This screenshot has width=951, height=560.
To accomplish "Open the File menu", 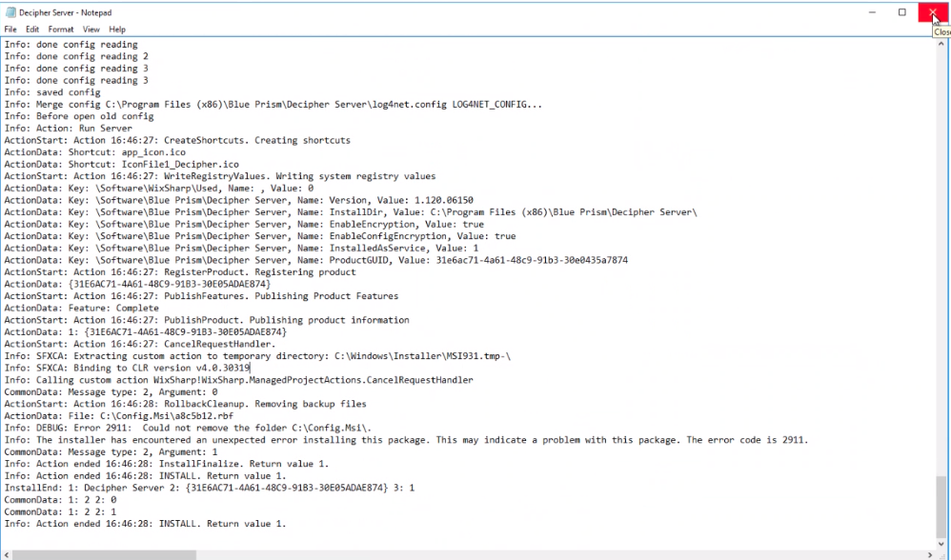I will (x=10, y=30).
